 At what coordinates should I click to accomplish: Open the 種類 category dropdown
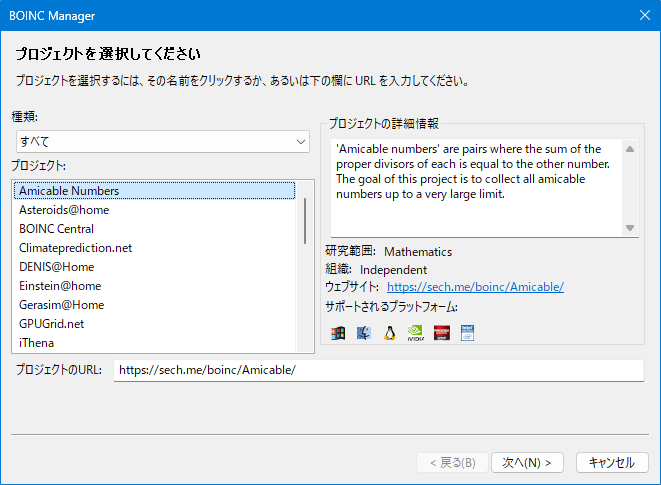tap(163, 142)
